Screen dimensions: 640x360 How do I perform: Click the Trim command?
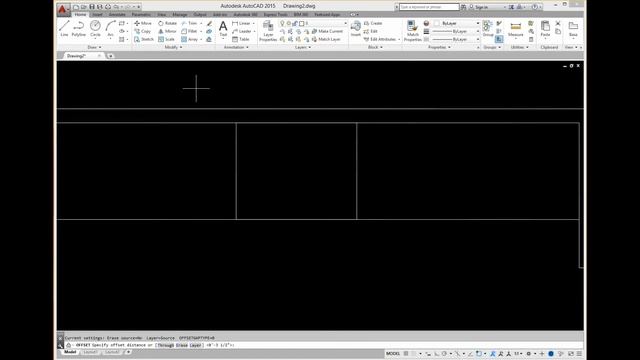189,23
